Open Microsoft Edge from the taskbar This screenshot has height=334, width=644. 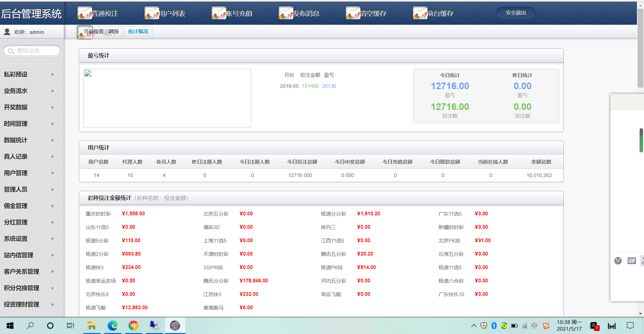pos(113,325)
